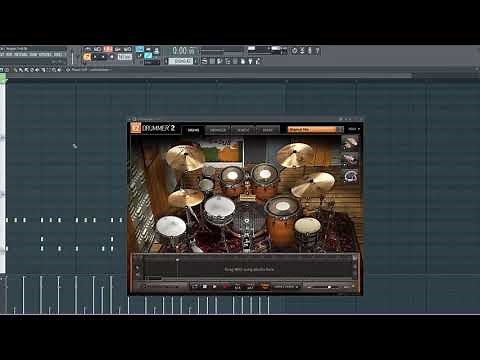Click the FL Studio record button
Viewport: 480px width, 360px height.
tap(112, 57)
